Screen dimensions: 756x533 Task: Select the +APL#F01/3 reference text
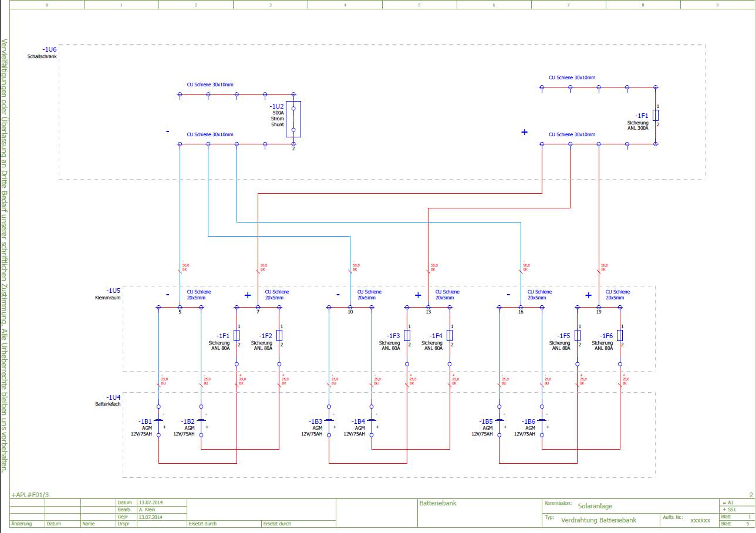31,495
